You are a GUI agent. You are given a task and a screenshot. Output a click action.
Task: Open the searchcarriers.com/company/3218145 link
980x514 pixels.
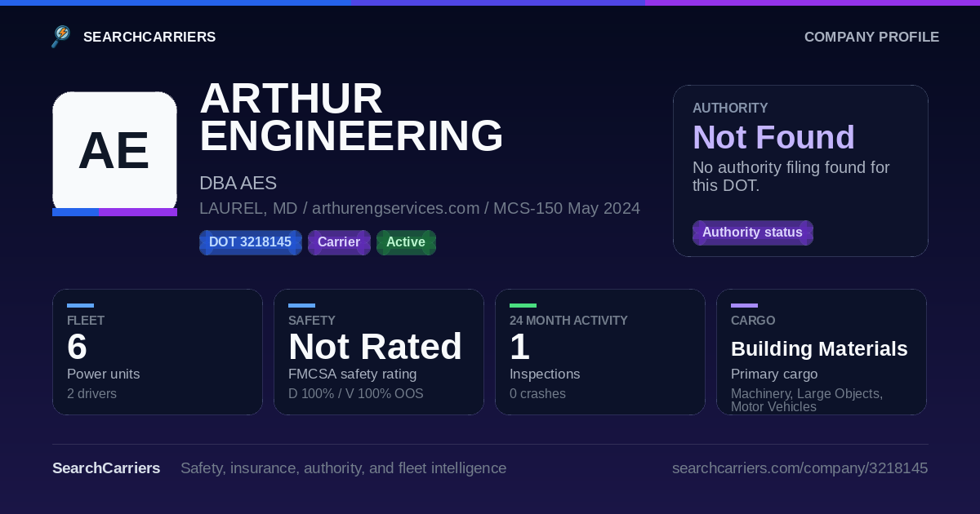coord(800,468)
